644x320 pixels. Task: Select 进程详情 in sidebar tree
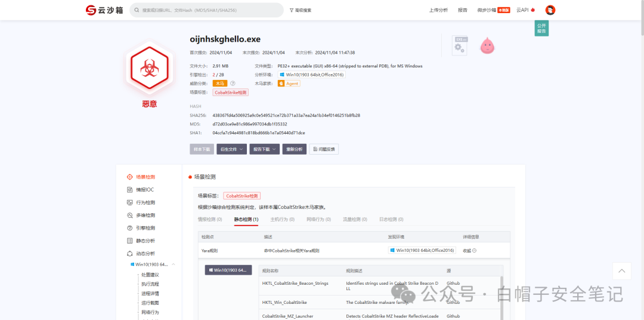[150, 293]
